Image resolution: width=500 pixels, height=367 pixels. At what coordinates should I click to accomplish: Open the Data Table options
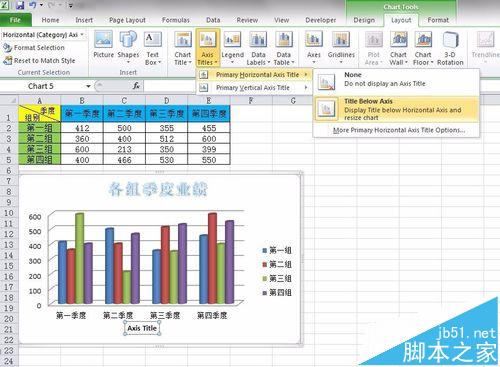[284, 47]
